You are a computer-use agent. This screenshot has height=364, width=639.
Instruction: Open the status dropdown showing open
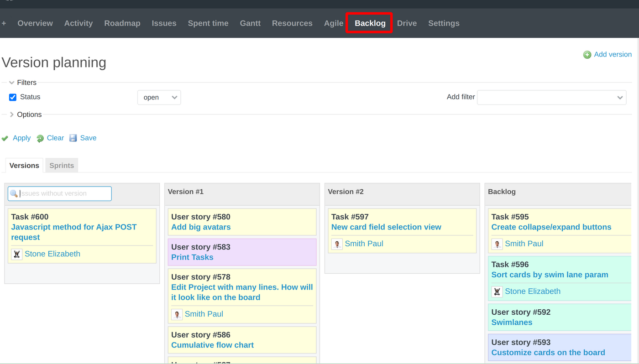pos(159,97)
